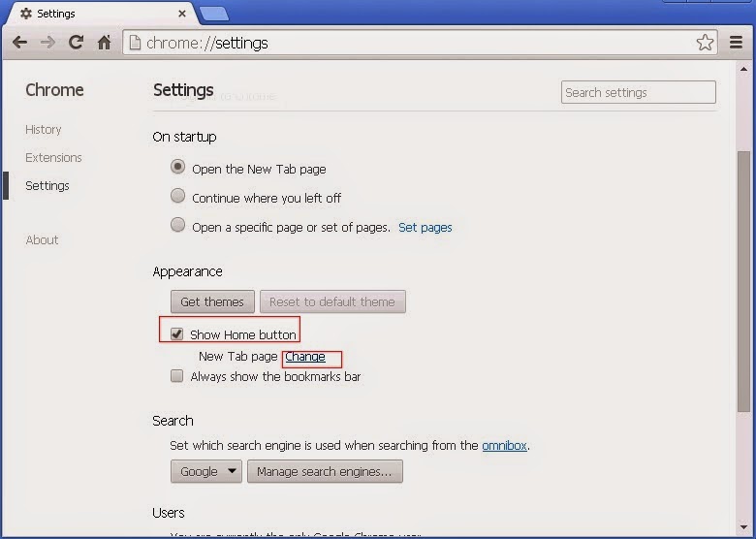Click the Settings page heading

click(x=183, y=90)
